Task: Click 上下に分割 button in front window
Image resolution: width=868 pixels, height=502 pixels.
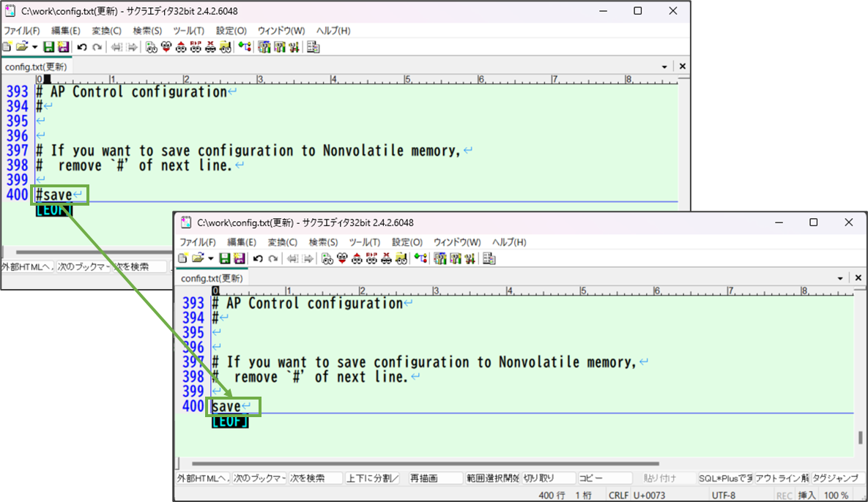Action: (373, 479)
